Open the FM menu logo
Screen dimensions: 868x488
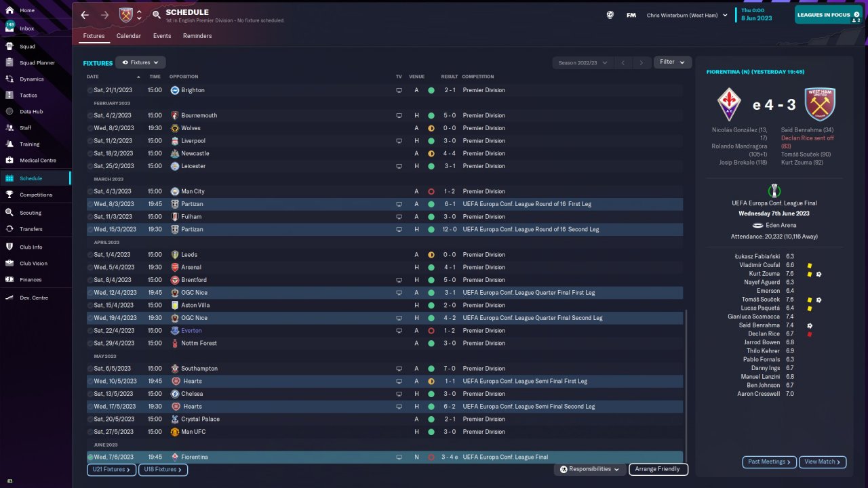[x=631, y=15]
